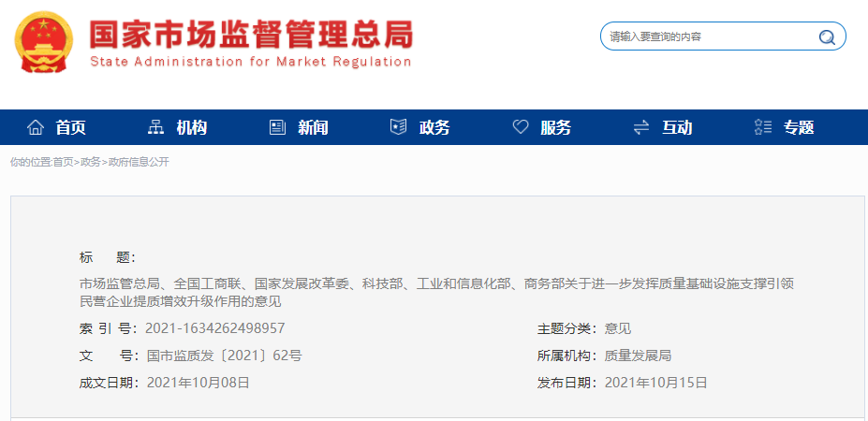Click the book icon beside 政务
The height and width of the screenshot is (421, 868).
tap(399, 127)
